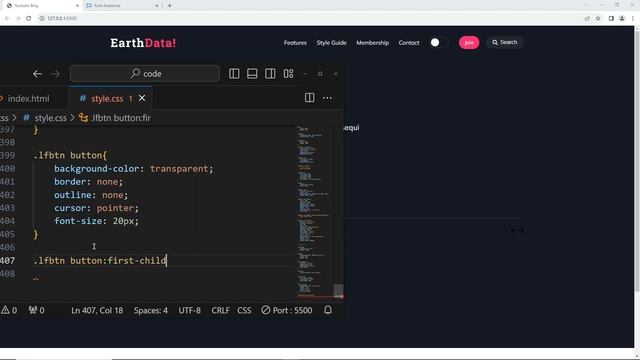Open the browser three-dot menu
Image resolution: width=640 pixels, height=360 pixels.
tap(633, 18)
